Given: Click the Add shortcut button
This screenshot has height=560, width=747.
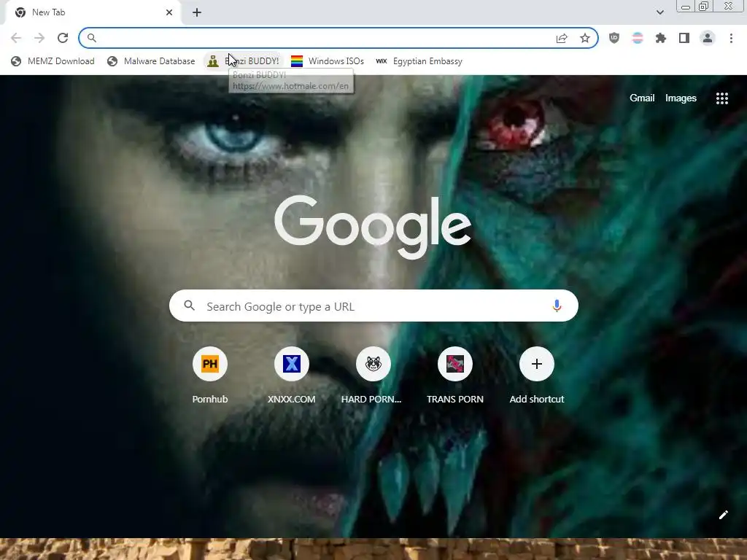Looking at the screenshot, I should pos(537,376).
